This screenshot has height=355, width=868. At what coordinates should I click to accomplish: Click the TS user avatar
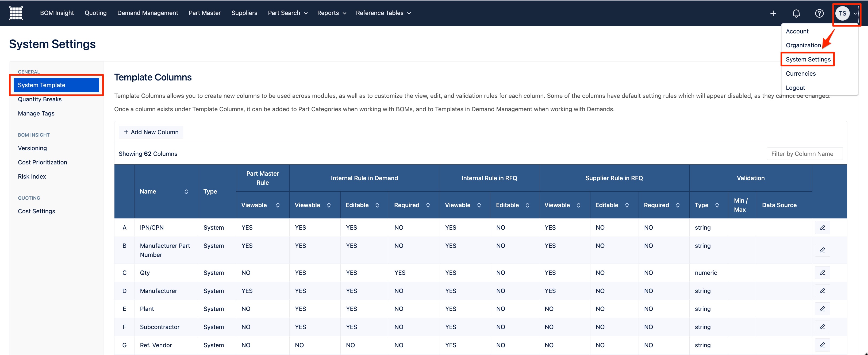[x=842, y=13]
